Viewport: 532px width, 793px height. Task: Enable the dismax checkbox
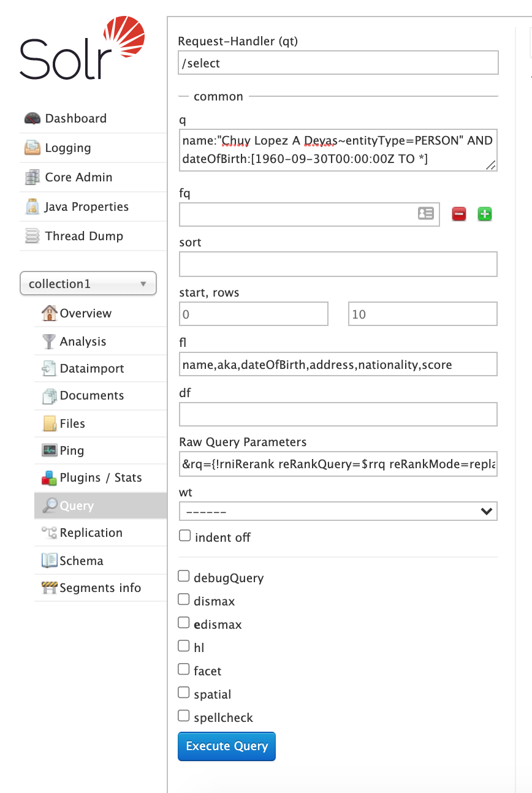pos(183,599)
